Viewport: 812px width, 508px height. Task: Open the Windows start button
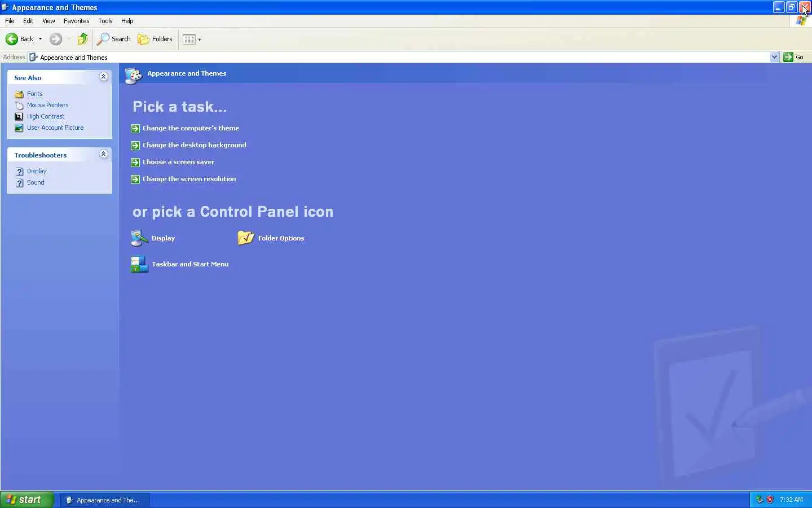[x=27, y=500]
